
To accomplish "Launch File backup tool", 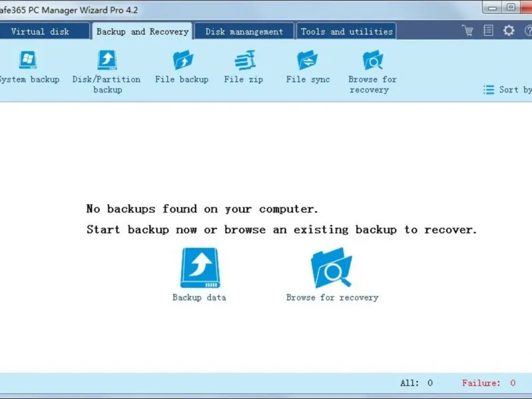I will click(x=182, y=67).
